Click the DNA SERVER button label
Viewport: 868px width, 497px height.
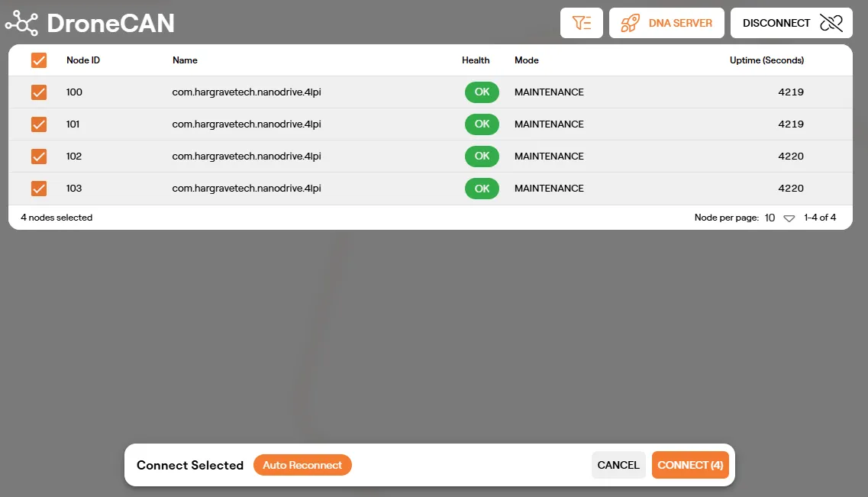[x=680, y=23]
